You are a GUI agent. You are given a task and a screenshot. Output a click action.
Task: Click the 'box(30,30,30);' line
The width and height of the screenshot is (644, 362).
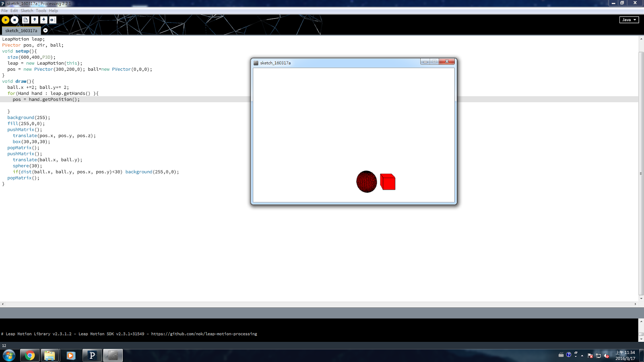tap(31, 142)
